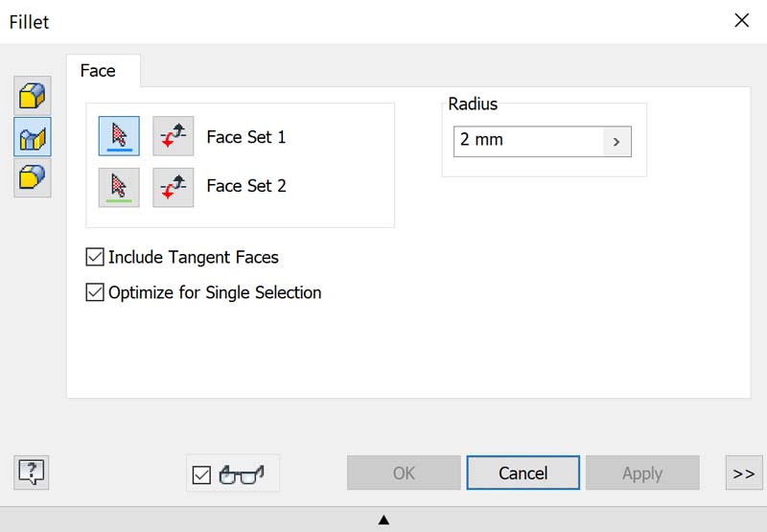Viewport: 767px width, 532px height.
Task: Select the Full Round Fillet mode icon
Action: [33, 178]
